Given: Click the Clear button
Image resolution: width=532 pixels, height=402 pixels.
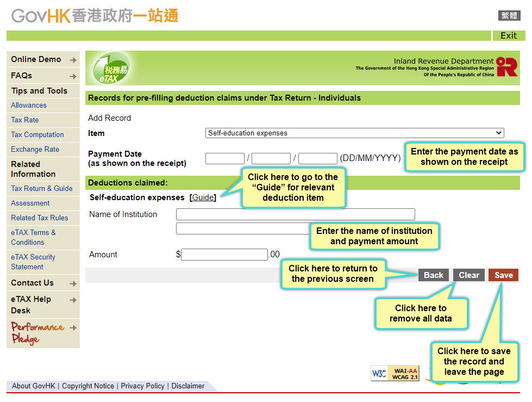Looking at the screenshot, I should pyautogui.click(x=469, y=275).
